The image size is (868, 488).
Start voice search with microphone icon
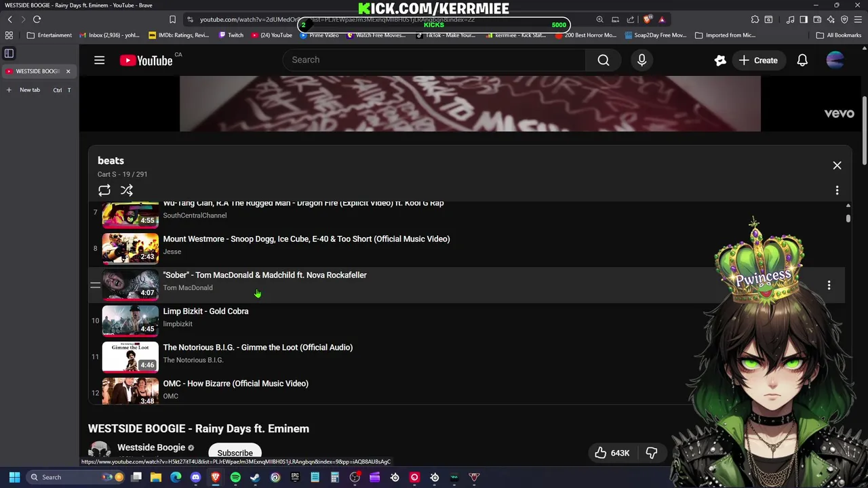[642, 60]
